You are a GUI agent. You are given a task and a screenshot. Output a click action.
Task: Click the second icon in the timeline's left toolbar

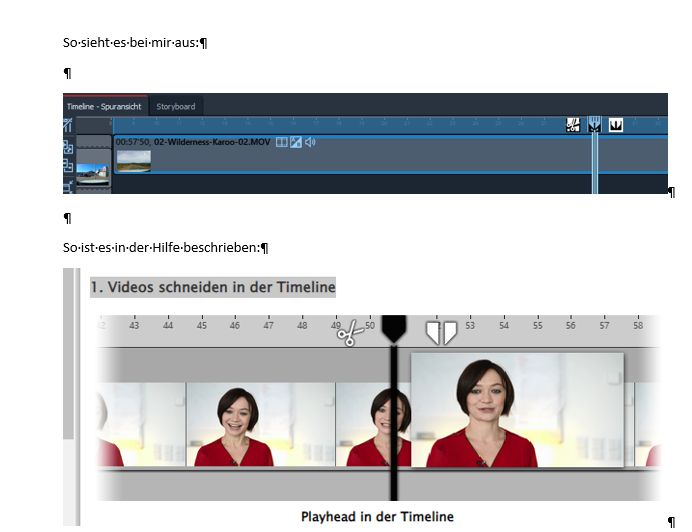pyautogui.click(x=68, y=146)
